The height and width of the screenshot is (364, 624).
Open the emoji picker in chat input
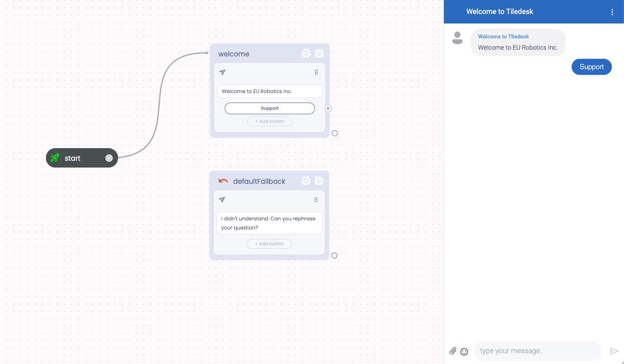464,351
